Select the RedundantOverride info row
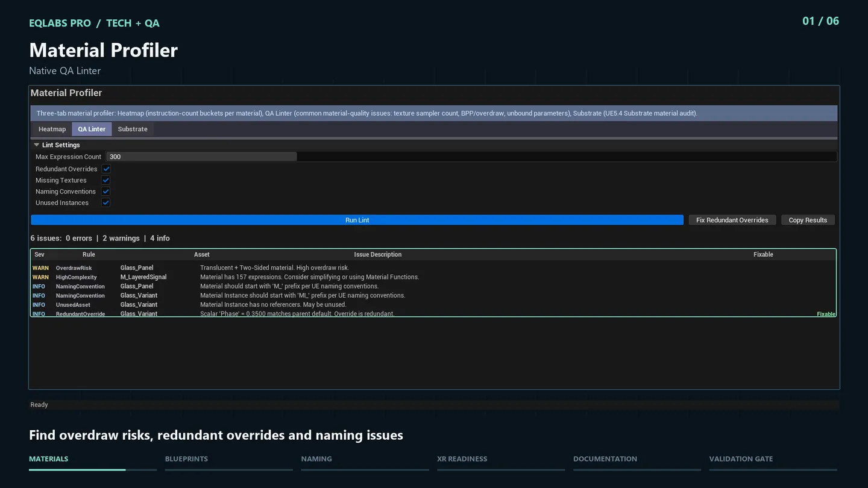 433,313
